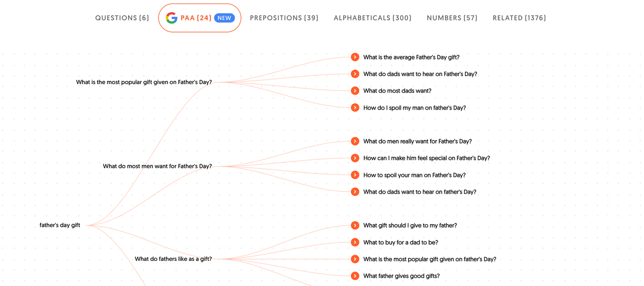Screen dimensions: 644x286
Task: Click arrow beside "What gift should I give to my father?"
Action: (355, 226)
